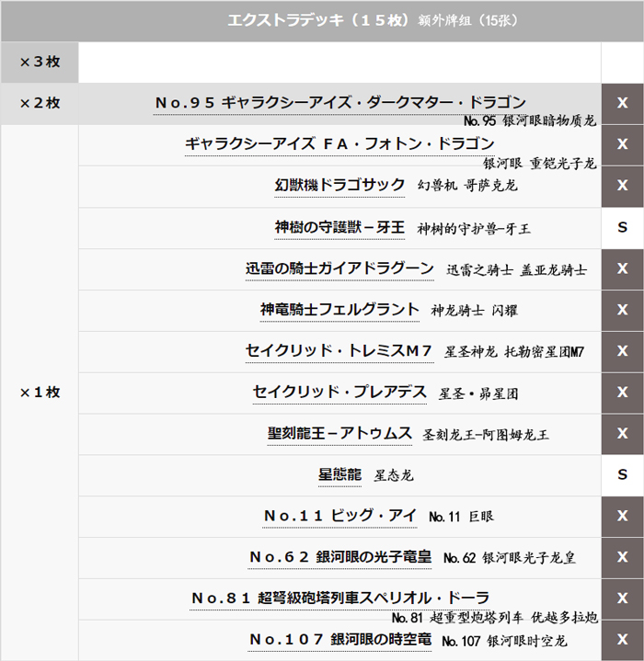Click the X marker in the No.11 ビッグ・アイ row
This screenshot has width=644, height=661.
(622, 517)
